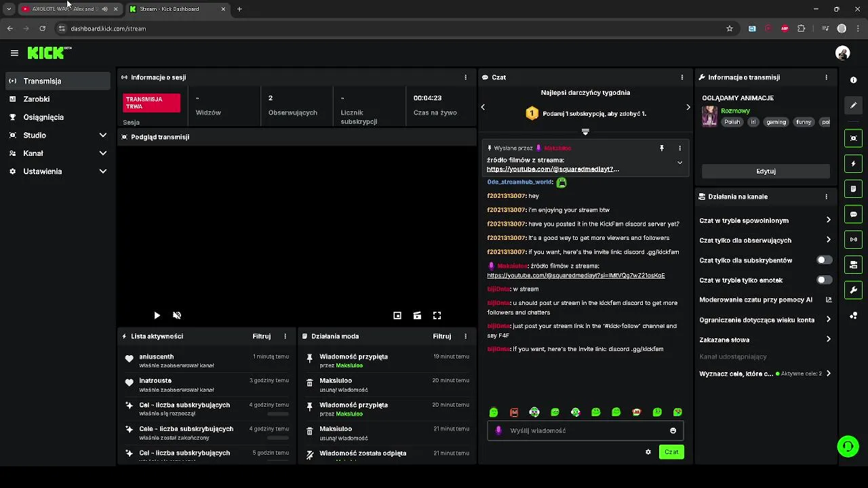Switch preview to theater mode

(x=417, y=315)
